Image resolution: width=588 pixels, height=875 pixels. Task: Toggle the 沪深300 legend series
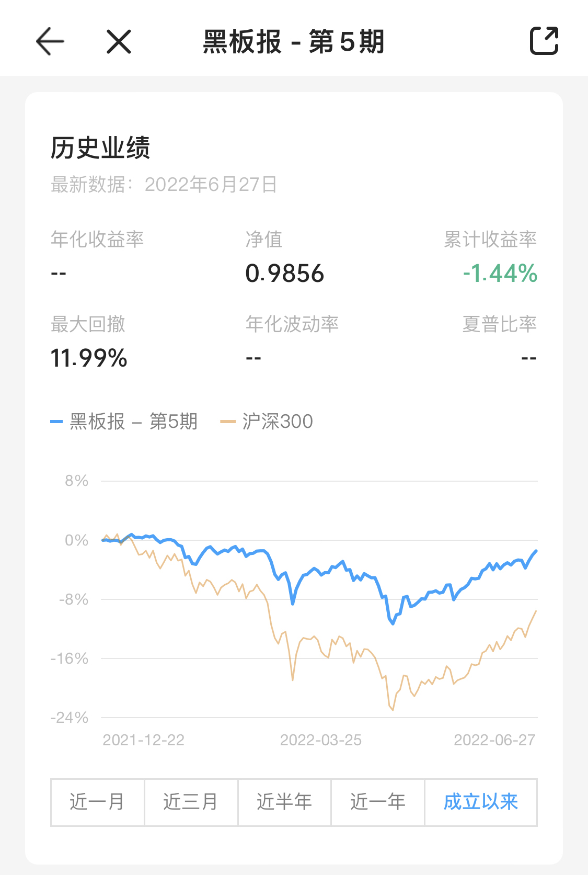(267, 422)
